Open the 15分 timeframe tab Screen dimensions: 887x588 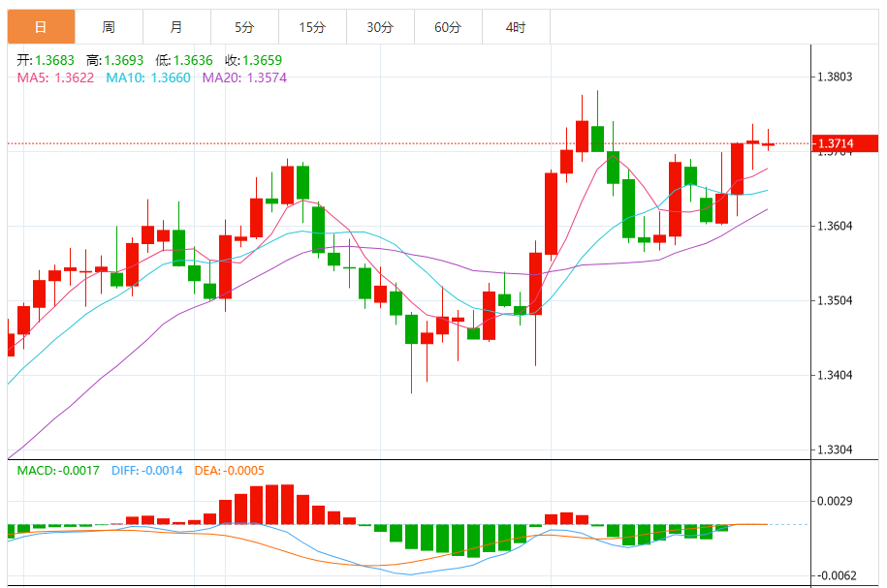(313, 26)
